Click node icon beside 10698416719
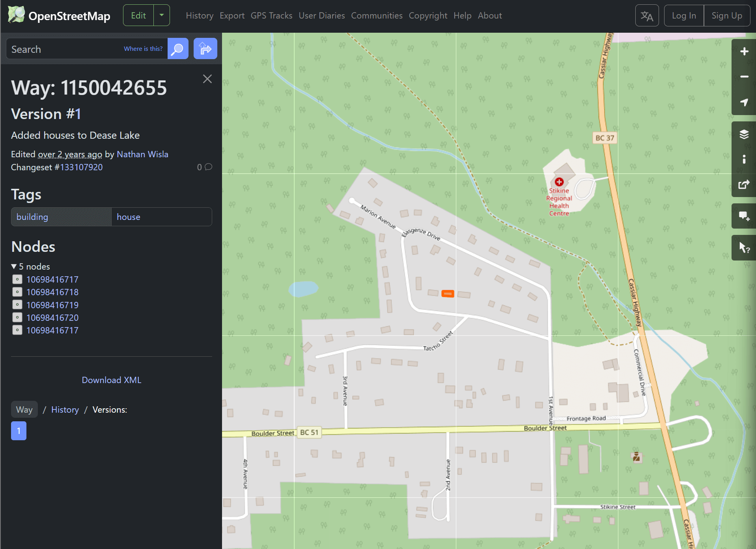The width and height of the screenshot is (756, 549). coord(17,305)
